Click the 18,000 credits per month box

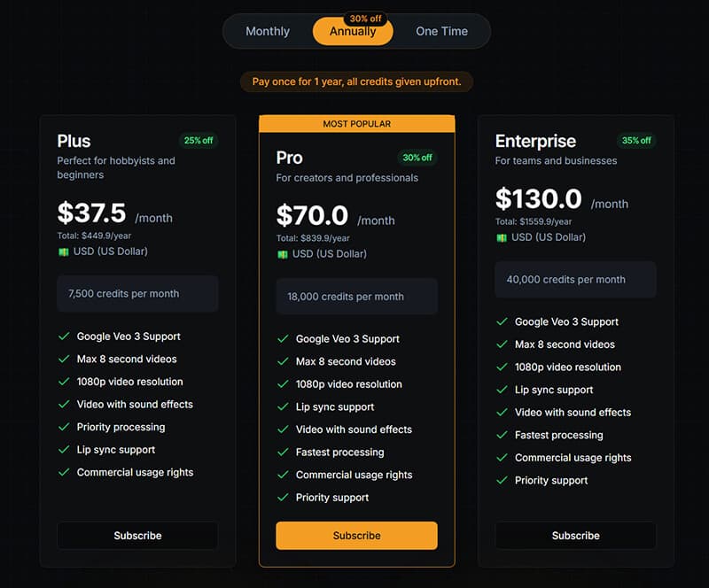[356, 297]
